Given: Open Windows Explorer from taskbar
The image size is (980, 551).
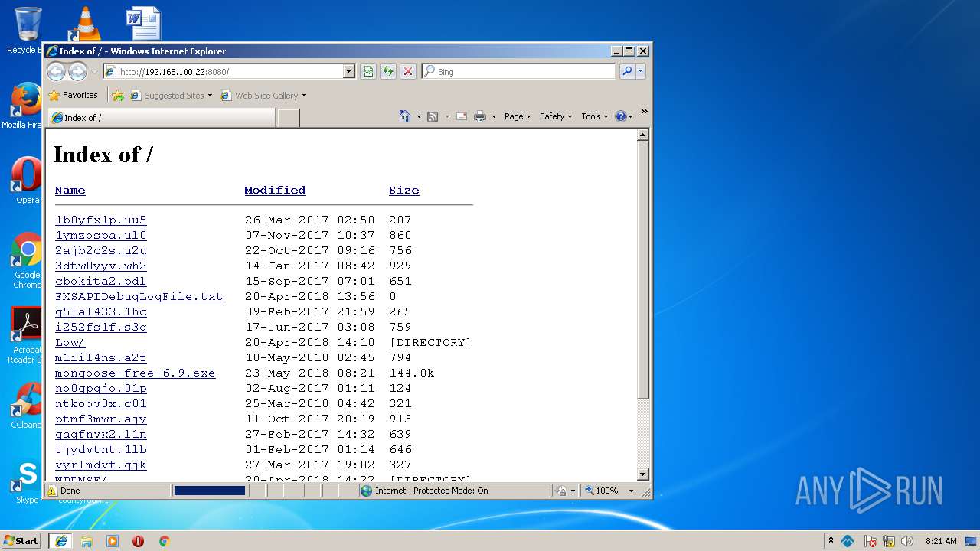Looking at the screenshot, I should (87, 540).
